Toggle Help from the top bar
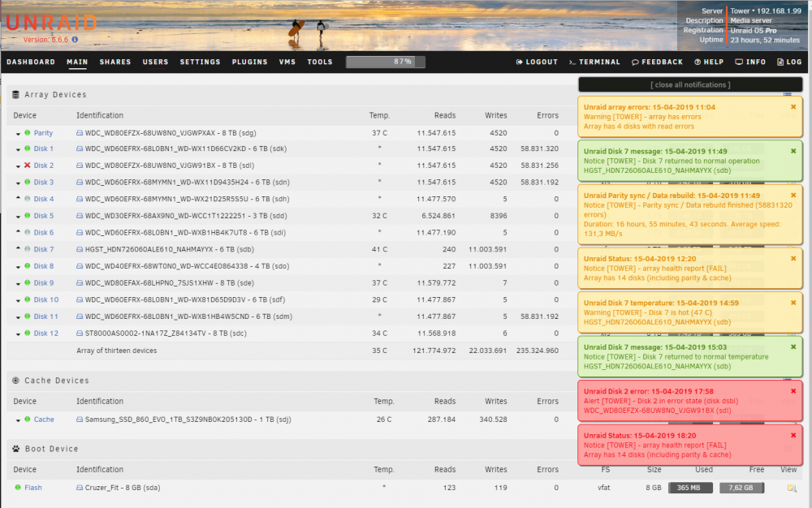This screenshot has width=812, height=508. coord(709,62)
